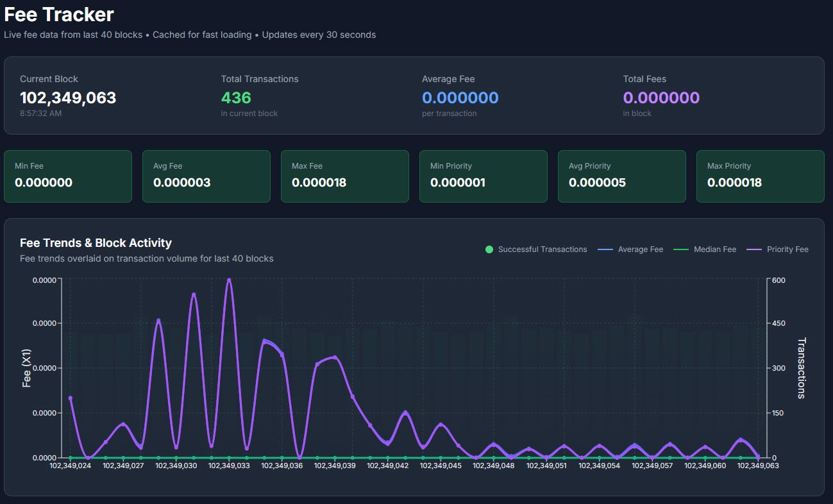Toggle the Average Fee series label
The height and width of the screenshot is (504, 833).
tap(640, 249)
